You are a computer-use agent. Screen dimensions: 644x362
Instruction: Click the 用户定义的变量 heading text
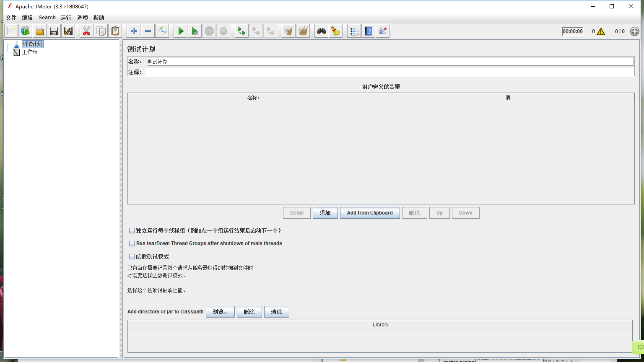[381, 87]
